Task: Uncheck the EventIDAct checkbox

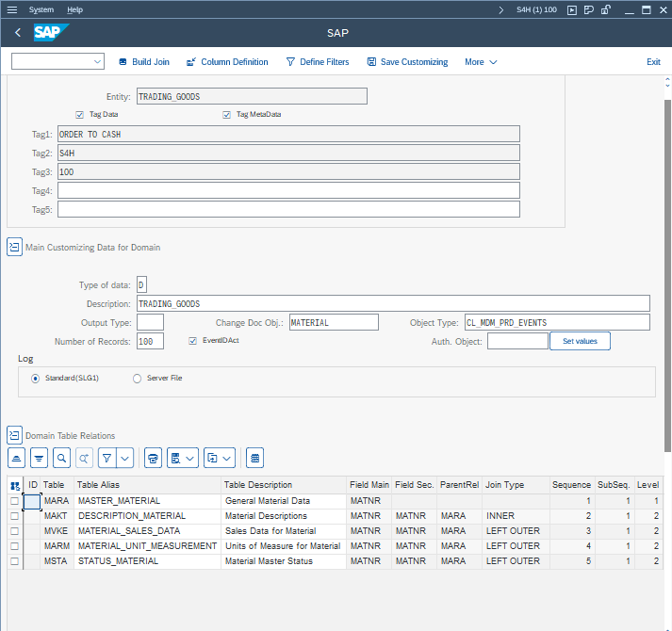Action: point(193,340)
